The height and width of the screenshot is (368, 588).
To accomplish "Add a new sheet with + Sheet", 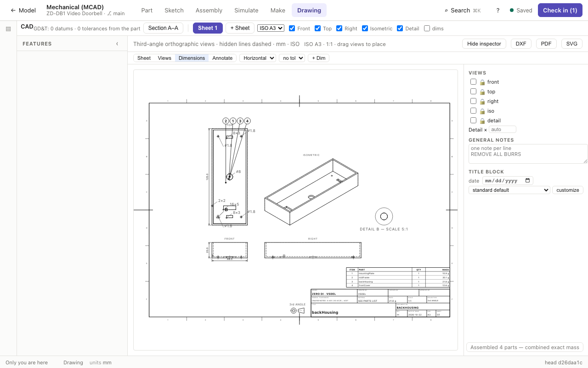I will 240,28.
